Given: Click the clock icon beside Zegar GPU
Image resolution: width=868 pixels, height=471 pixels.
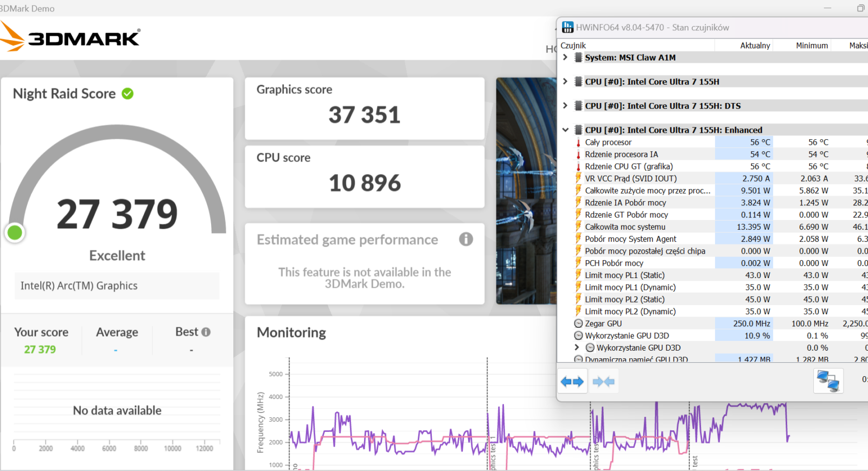Looking at the screenshot, I should tap(578, 324).
